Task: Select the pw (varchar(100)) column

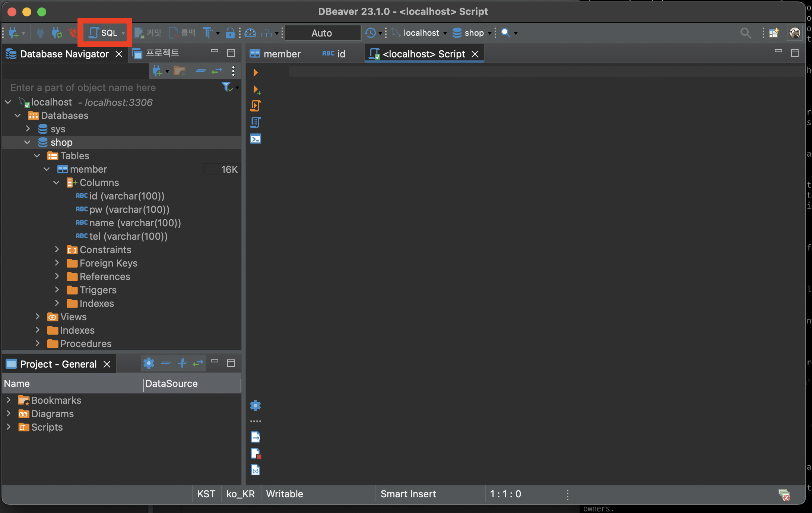Action: pos(129,210)
